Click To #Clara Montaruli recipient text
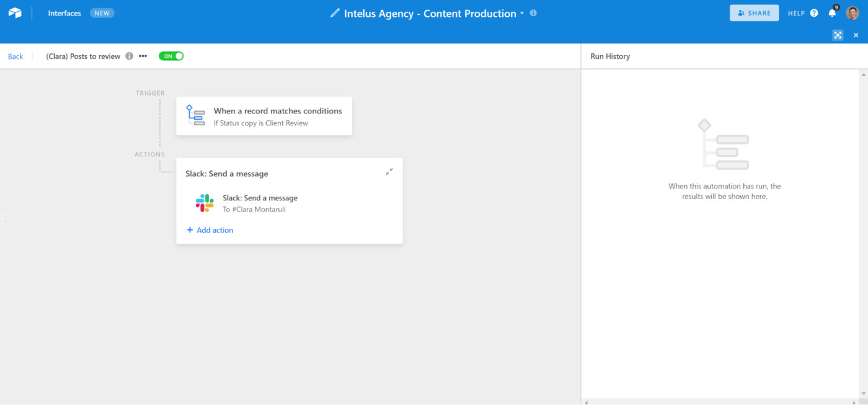The image size is (868, 405). click(x=254, y=210)
